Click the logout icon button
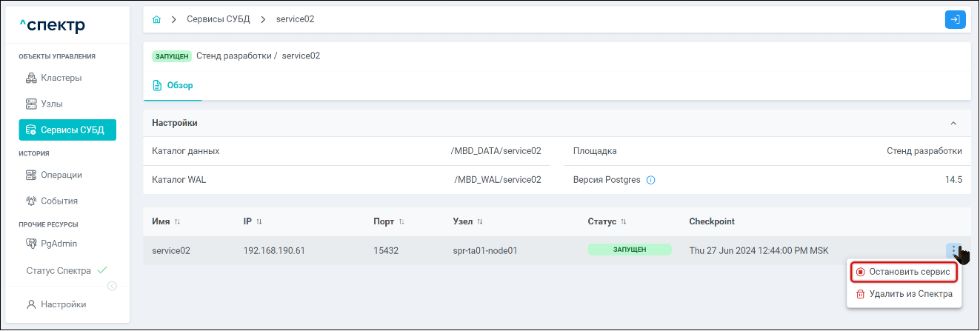This screenshot has width=980, height=331. [955, 20]
